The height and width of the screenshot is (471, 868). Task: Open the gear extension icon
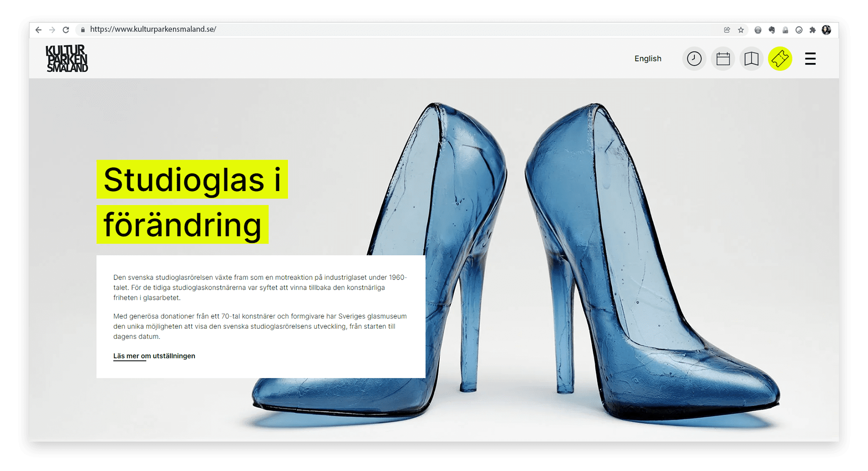coord(758,30)
